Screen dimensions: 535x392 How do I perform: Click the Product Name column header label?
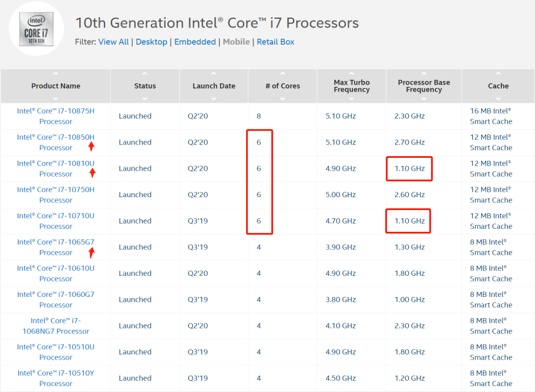56,86
